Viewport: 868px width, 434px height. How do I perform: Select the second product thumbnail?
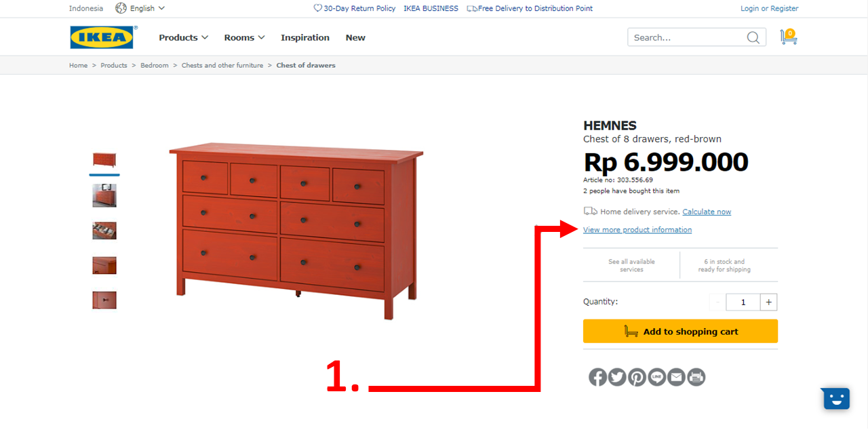[104, 195]
